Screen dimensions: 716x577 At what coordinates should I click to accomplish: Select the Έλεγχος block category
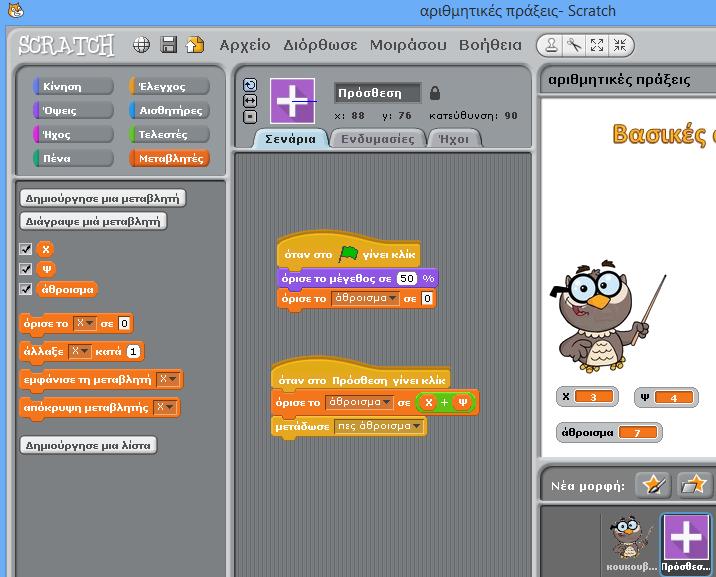[169, 86]
